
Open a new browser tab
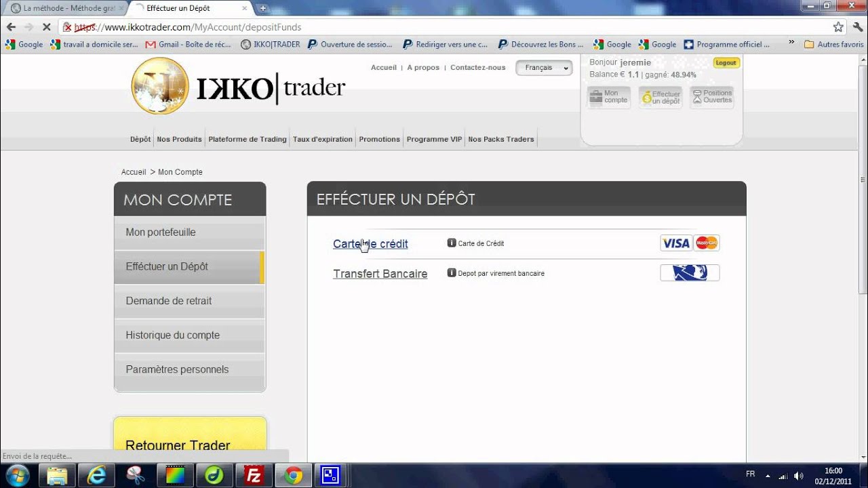pyautogui.click(x=263, y=8)
